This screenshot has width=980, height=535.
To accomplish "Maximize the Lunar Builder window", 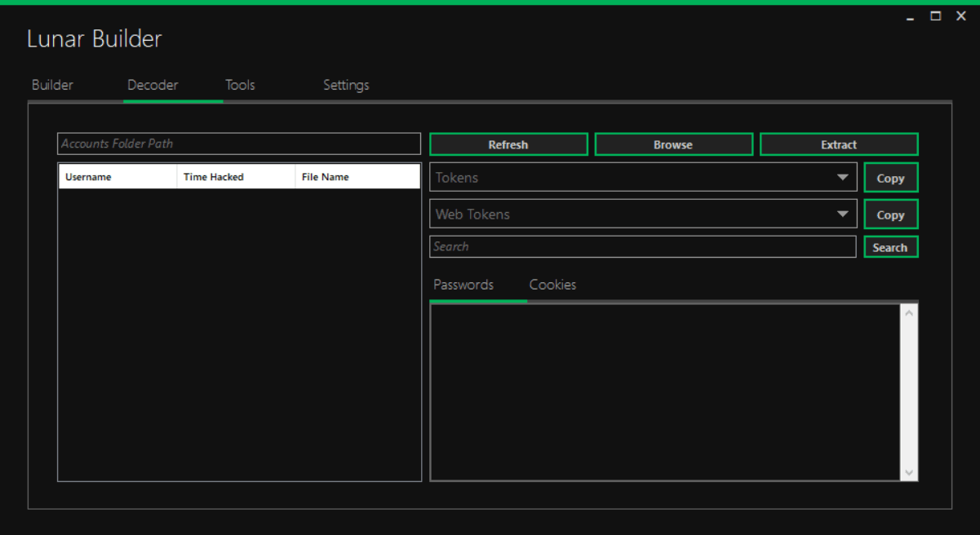I will (936, 16).
